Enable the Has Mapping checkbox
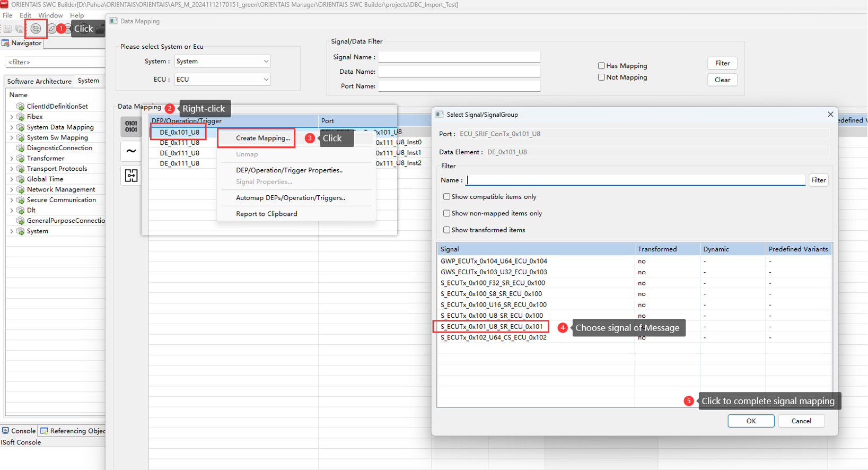 [x=601, y=66]
